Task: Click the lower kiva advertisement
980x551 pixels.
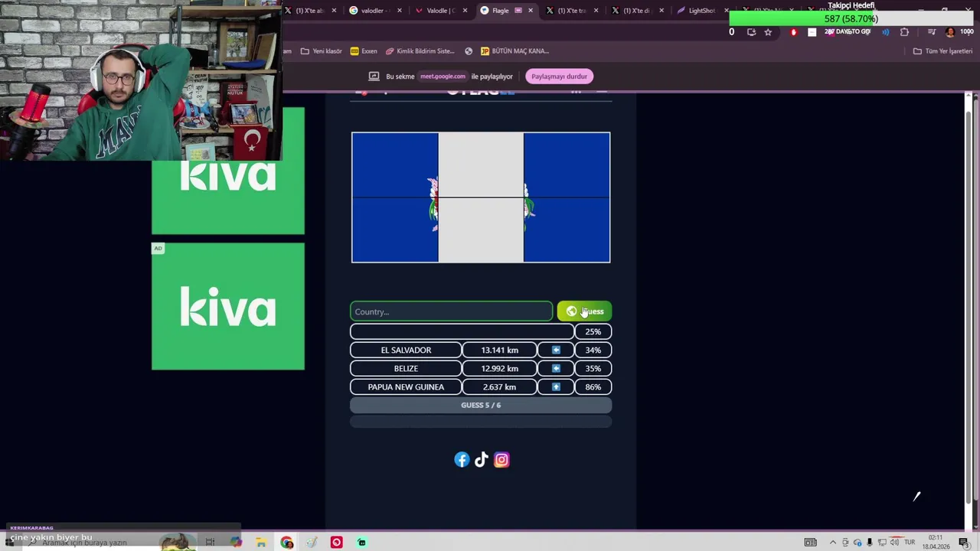Action: 228,306
